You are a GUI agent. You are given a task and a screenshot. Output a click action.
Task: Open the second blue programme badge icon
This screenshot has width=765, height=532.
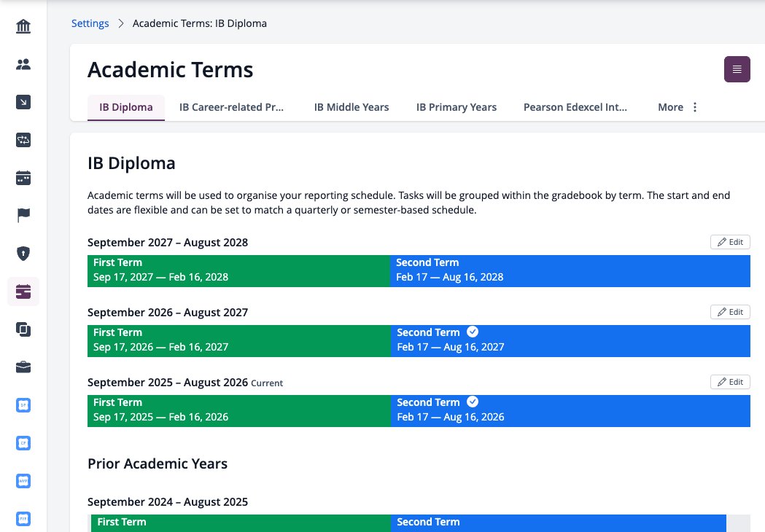tap(23, 443)
